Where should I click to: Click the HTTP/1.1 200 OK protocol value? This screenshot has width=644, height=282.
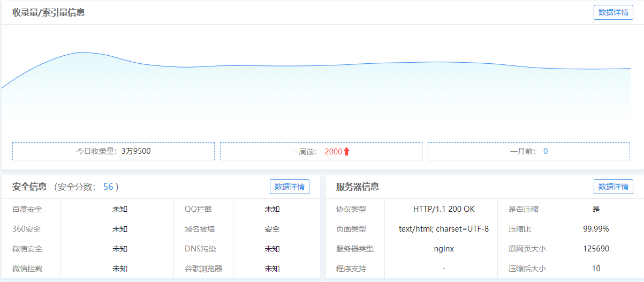(x=444, y=209)
